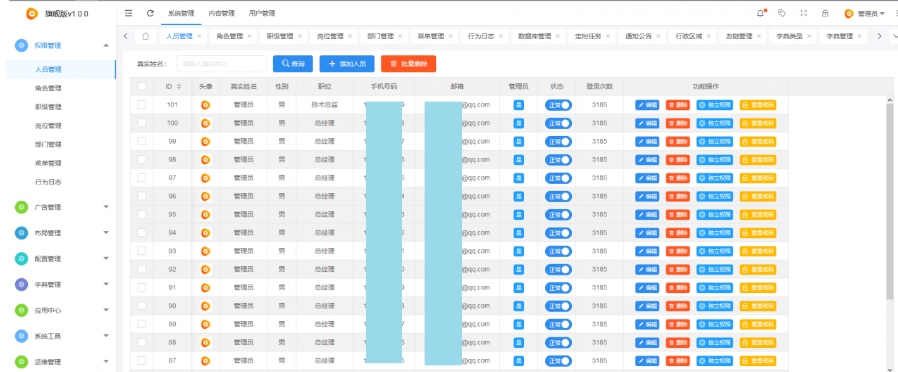Click the logo next to 旗舰版v1.0.0

point(32,14)
